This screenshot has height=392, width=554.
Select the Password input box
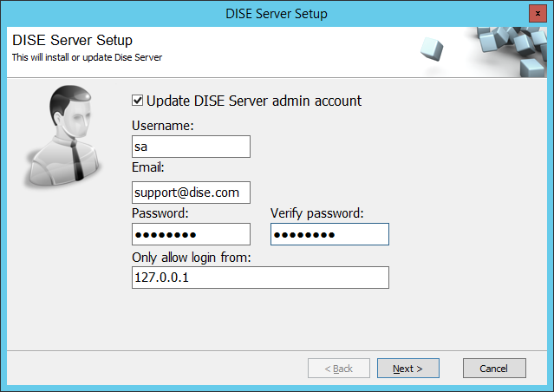(x=191, y=234)
